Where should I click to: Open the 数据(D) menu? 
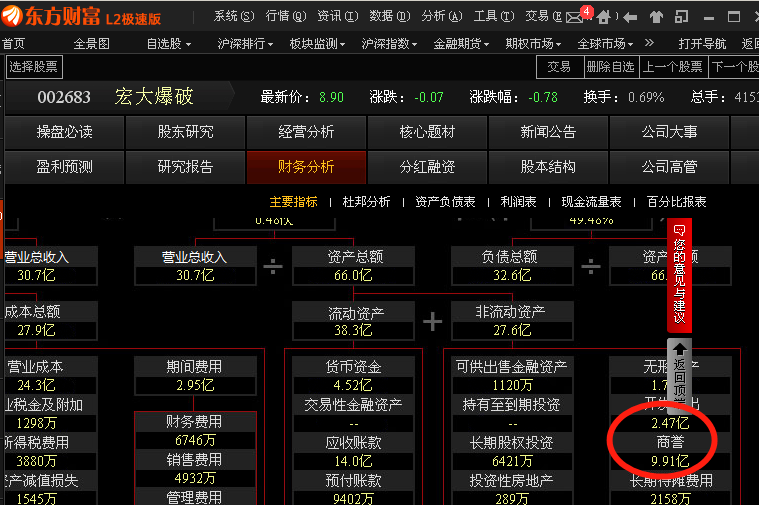(389, 17)
